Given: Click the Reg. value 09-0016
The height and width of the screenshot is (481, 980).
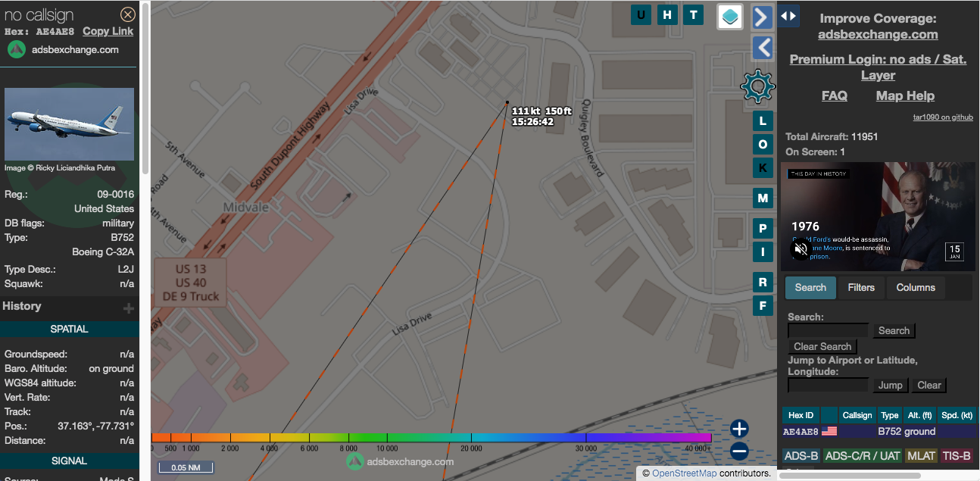Looking at the screenshot, I should pos(115,195).
